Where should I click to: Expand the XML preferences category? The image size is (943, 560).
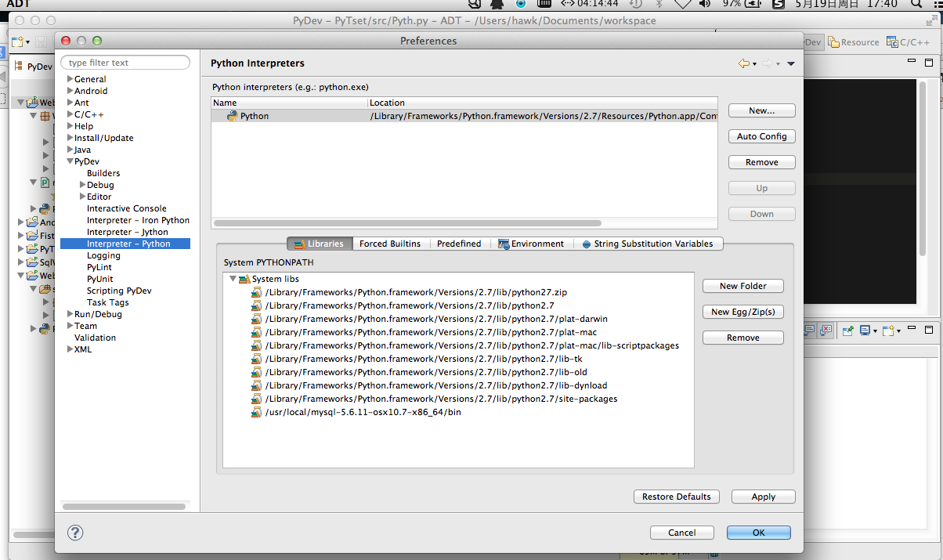click(70, 349)
